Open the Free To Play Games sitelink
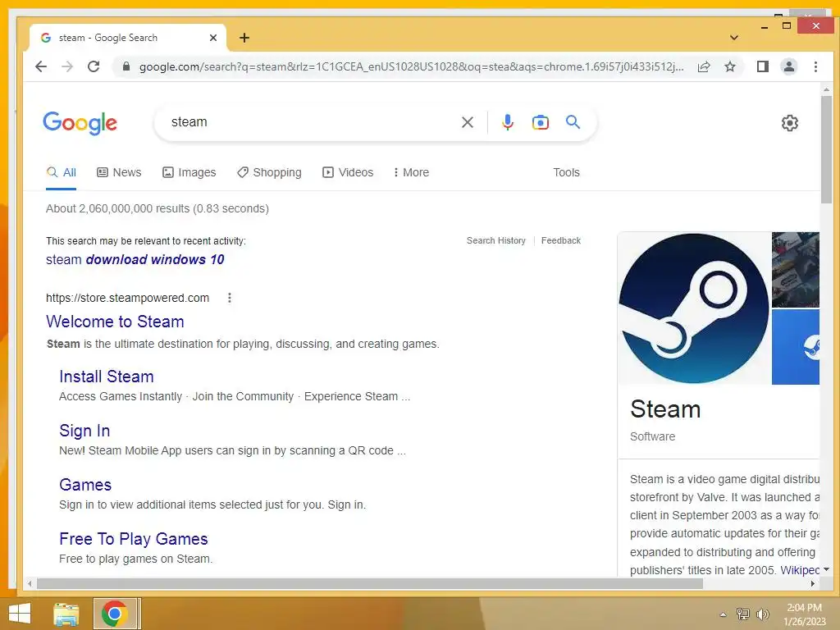 click(134, 539)
